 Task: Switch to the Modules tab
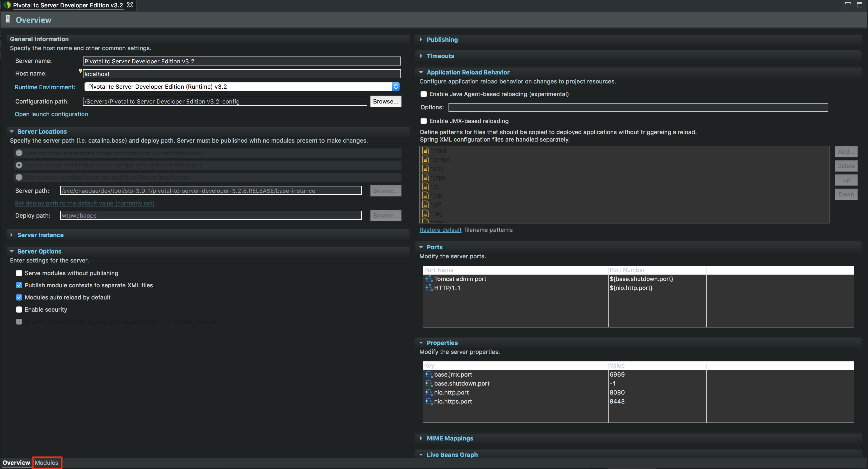click(x=46, y=463)
